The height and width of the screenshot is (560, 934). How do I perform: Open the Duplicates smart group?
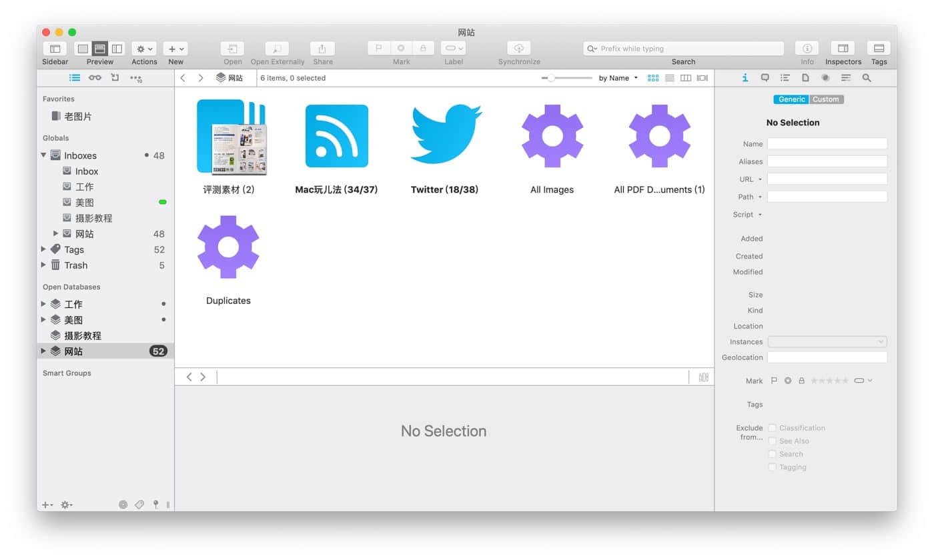point(228,247)
